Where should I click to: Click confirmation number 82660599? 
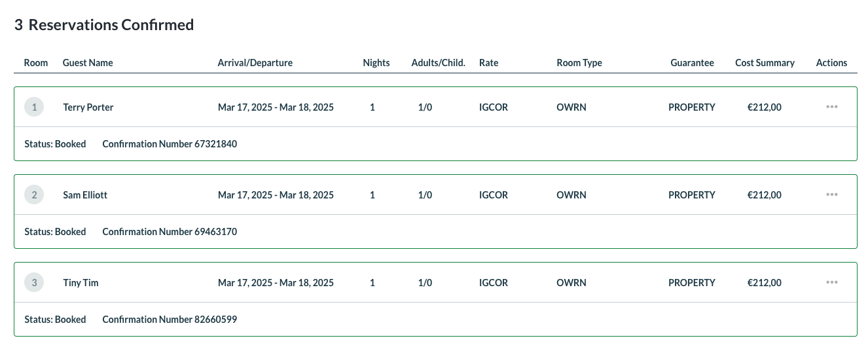pos(215,320)
